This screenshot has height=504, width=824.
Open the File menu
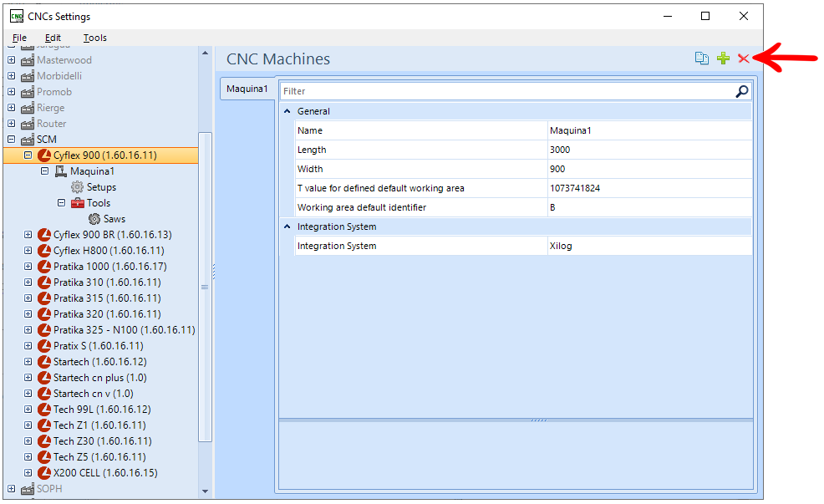click(x=19, y=38)
